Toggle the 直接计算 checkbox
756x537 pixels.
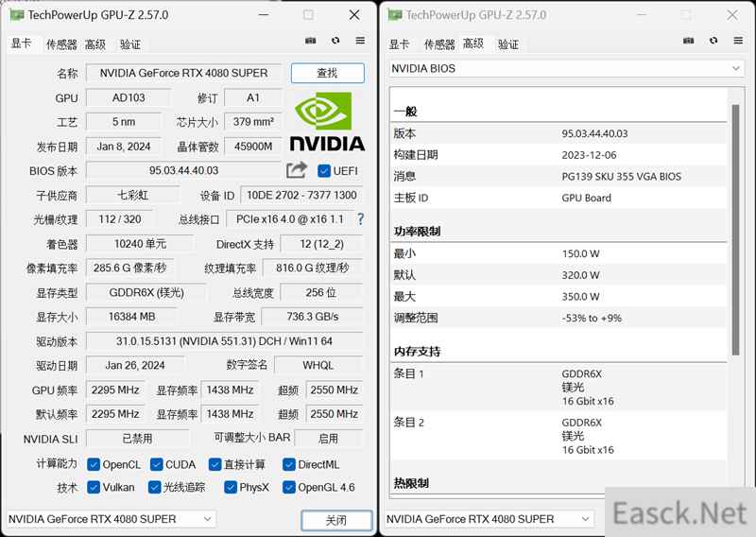click(x=215, y=464)
